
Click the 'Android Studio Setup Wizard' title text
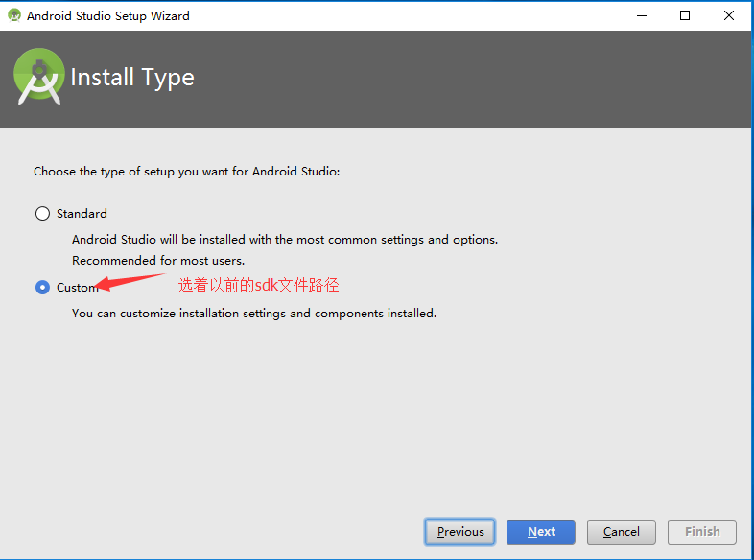108,16
